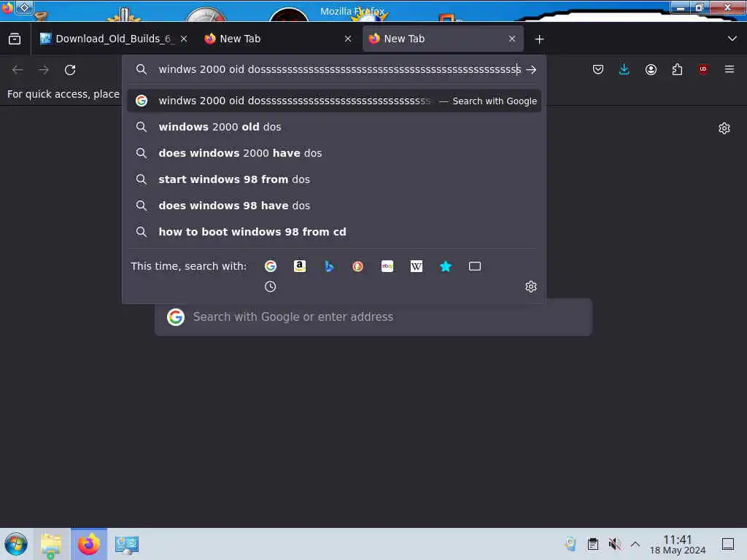Screen dimensions: 747x560
Task: Open the Firefox account icon
Action: pyautogui.click(x=651, y=69)
